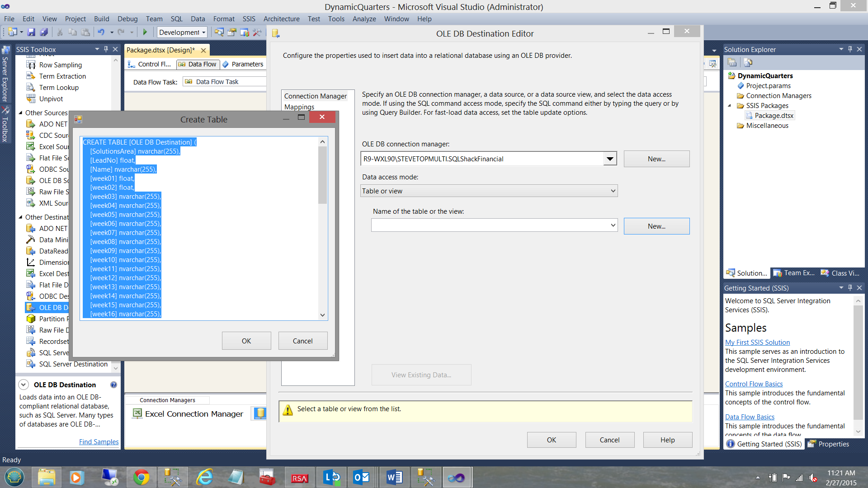Image resolution: width=868 pixels, height=488 pixels.
Task: Select Row Sampling toolbox item icon
Action: (x=31, y=65)
